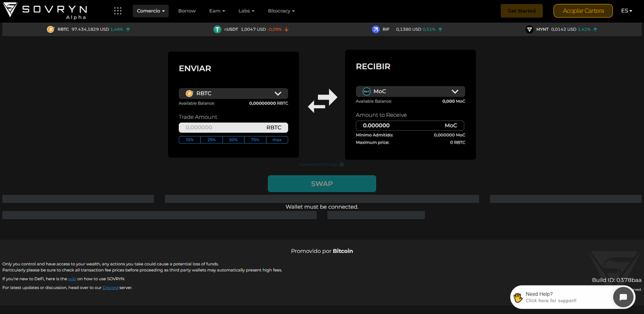This screenshot has width=644, height=314.
Task: Click the RBTC ticker coin icon
Action: click(50, 29)
